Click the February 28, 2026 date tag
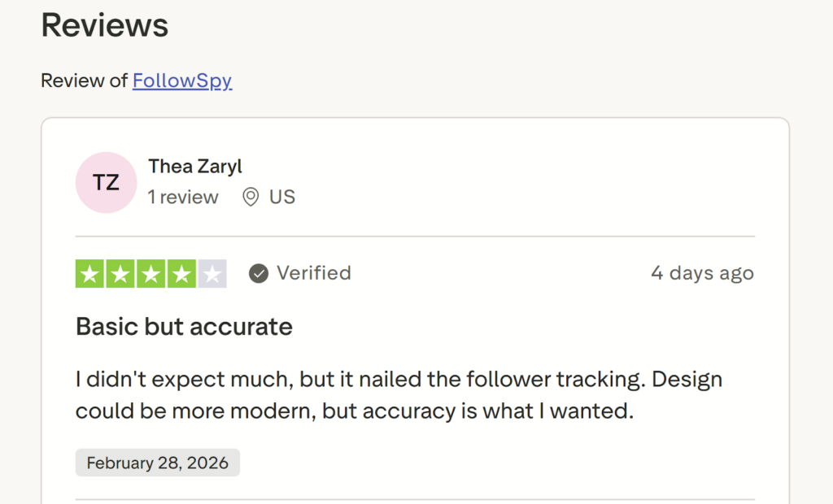 (x=157, y=463)
